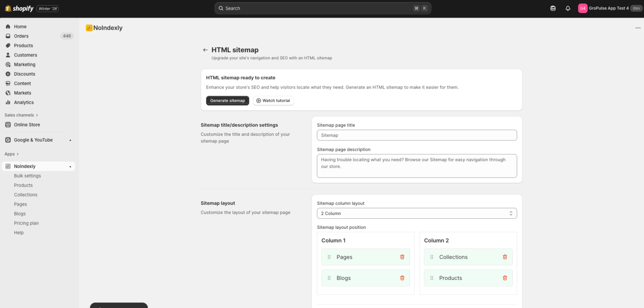Delete Products from Column 2 via trash icon
This screenshot has width=644, height=308.
point(505,278)
